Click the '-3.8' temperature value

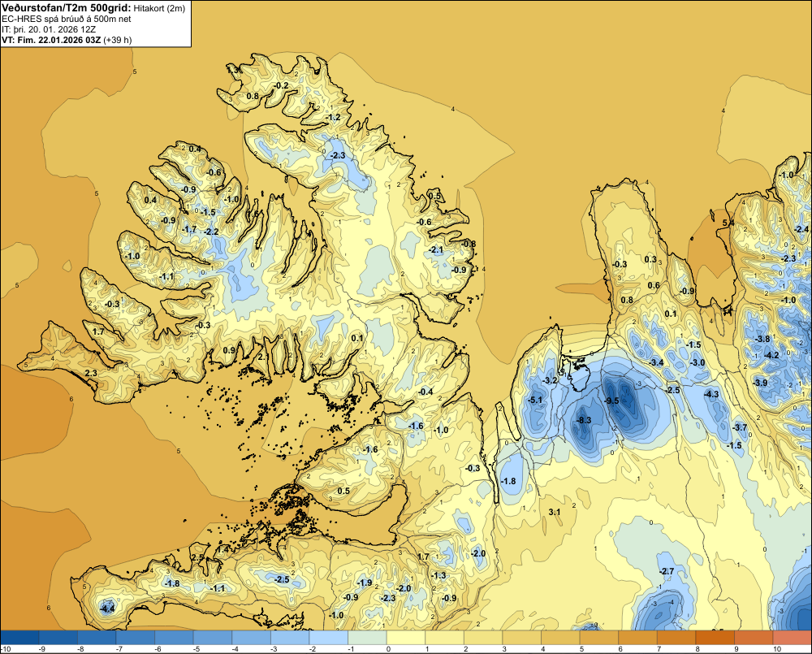point(762,340)
